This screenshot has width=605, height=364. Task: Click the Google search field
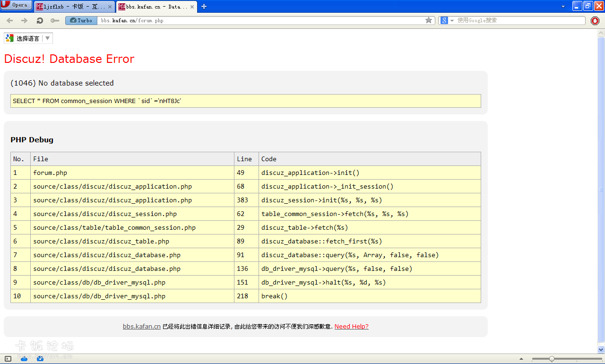point(520,20)
